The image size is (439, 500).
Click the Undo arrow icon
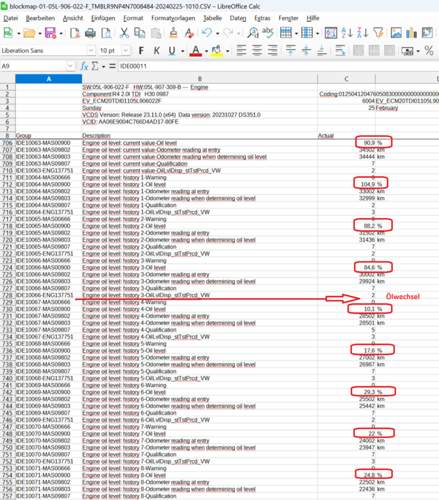[x=207, y=33]
